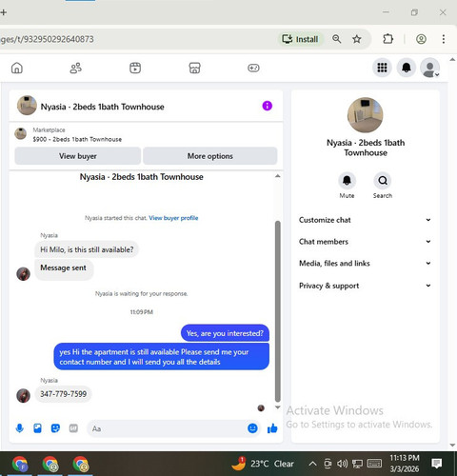The height and width of the screenshot is (476, 457).
Task: Click the Search magnifier in chat panel
Action: 383,181
